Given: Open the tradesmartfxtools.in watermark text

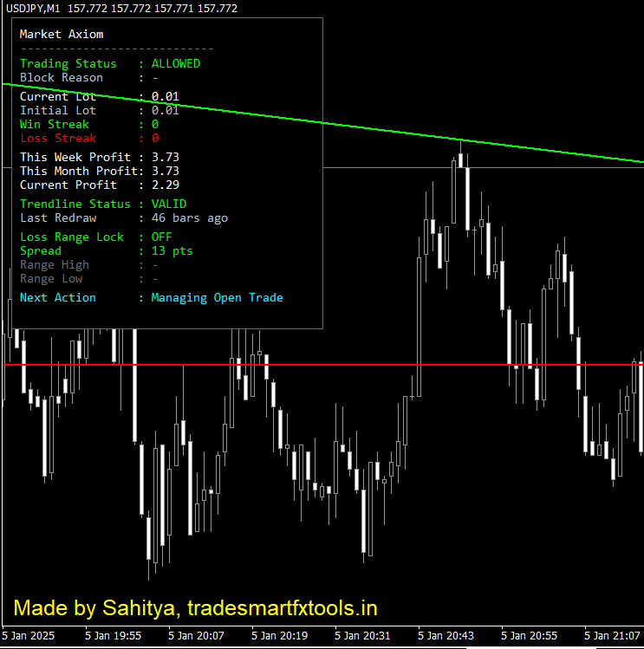Looking at the screenshot, I should point(282,607).
